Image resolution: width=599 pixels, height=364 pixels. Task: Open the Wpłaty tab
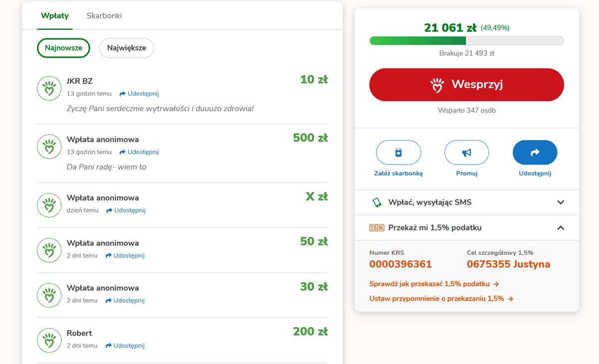55,16
